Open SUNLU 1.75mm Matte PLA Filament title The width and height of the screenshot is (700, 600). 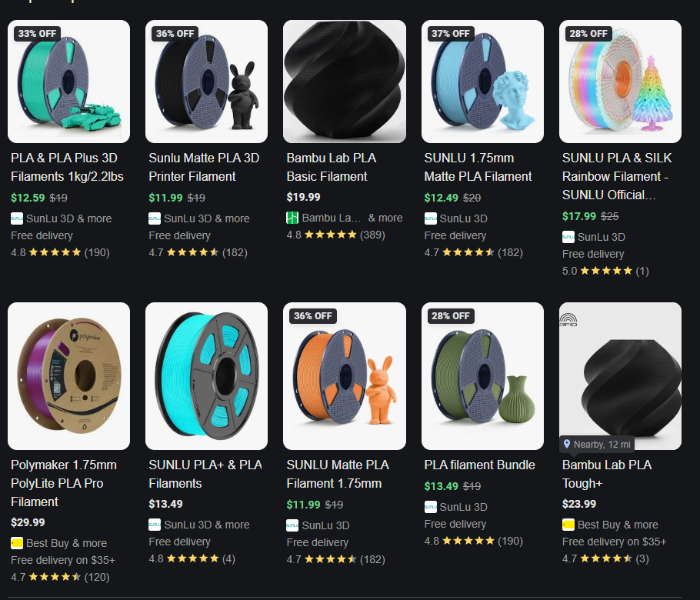coord(478,167)
